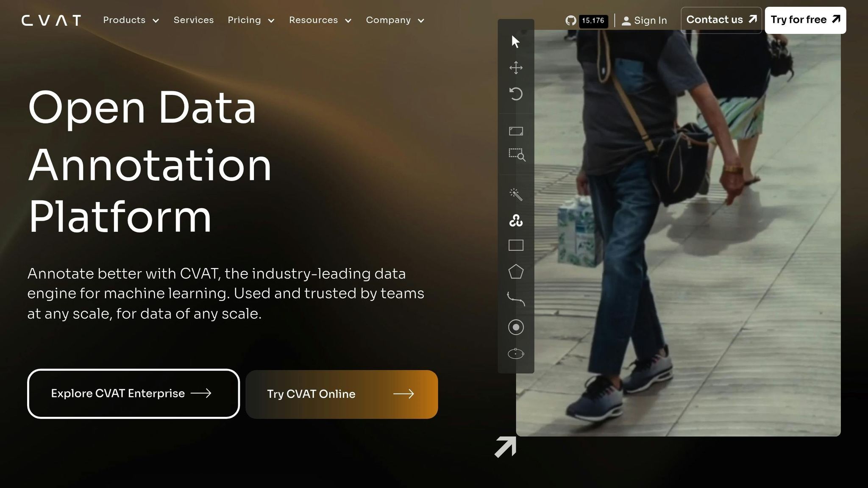Expand the Products dropdown menu
The height and width of the screenshot is (488, 868).
[x=131, y=20]
